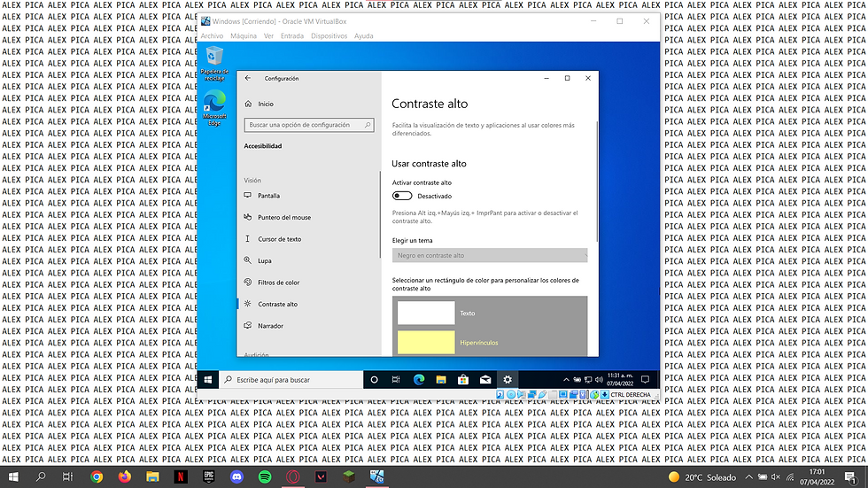Viewport: 868px width, 488px height.
Task: Switch to VirtualBox in the host taskbar
Action: pyautogui.click(x=377, y=477)
